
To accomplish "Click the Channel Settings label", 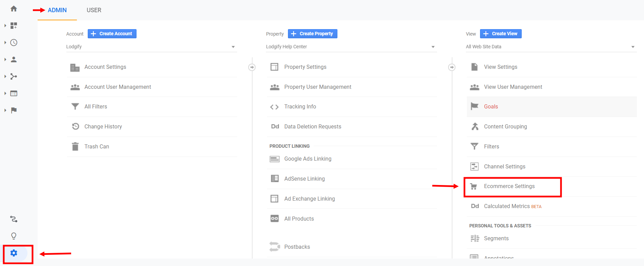I will 504,167.
